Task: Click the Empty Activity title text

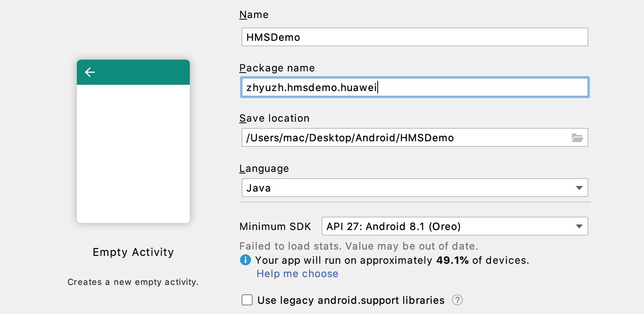Action: coord(133,252)
